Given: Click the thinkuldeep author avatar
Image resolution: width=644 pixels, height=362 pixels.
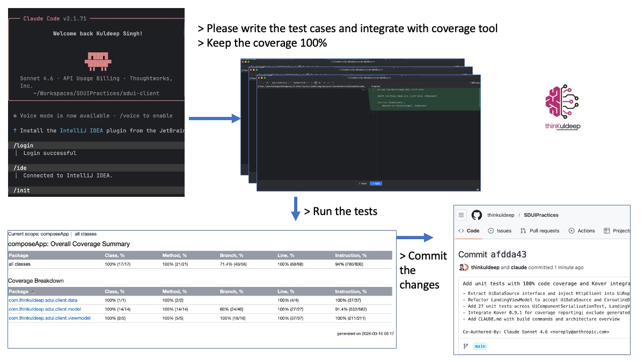Looking at the screenshot, I should [464, 267].
